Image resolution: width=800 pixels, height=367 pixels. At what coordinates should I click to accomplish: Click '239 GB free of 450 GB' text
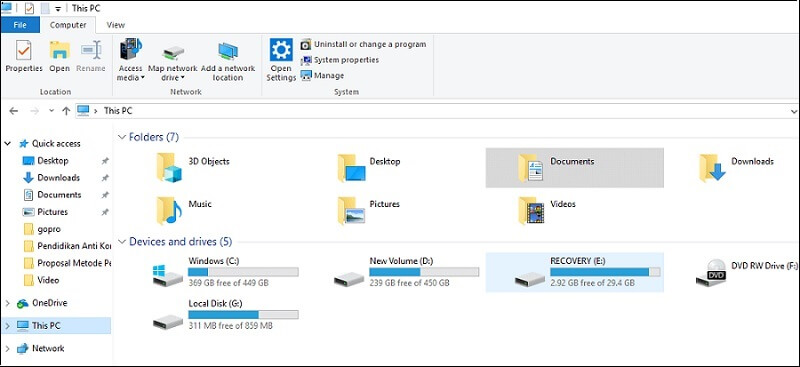(x=410, y=282)
